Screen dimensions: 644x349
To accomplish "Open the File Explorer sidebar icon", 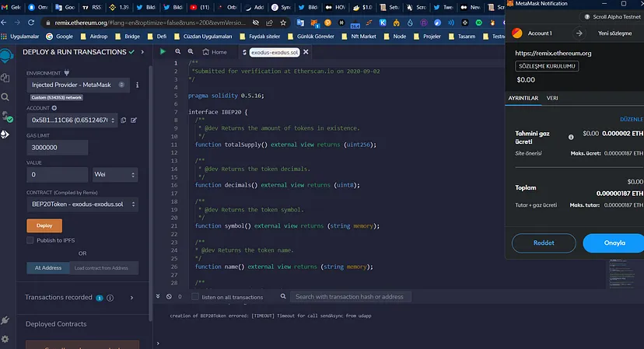I will (x=5, y=78).
